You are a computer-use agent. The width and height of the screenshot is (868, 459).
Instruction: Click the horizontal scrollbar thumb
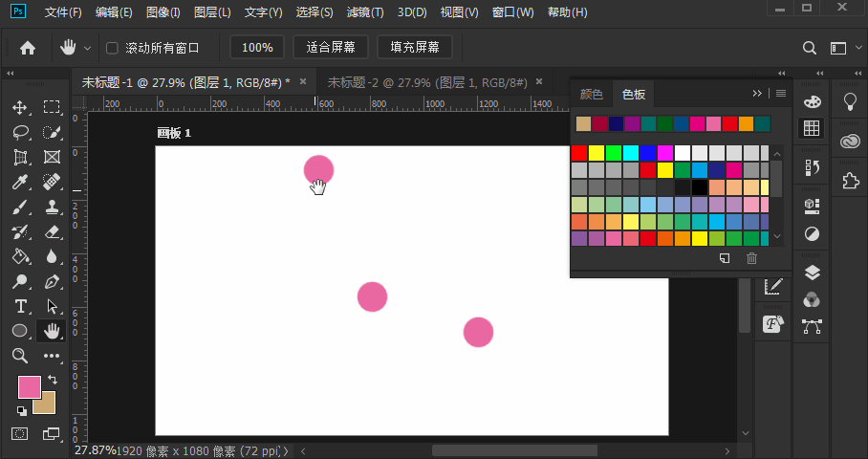click(x=515, y=450)
